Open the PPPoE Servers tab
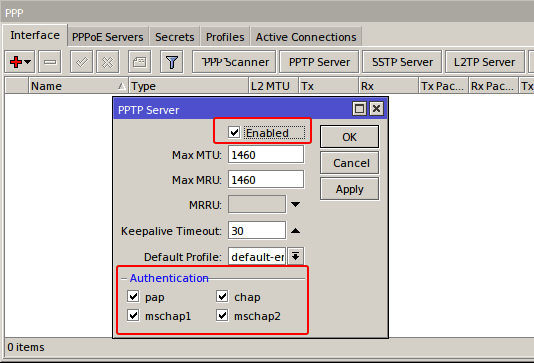The image size is (534, 363). 108,37
